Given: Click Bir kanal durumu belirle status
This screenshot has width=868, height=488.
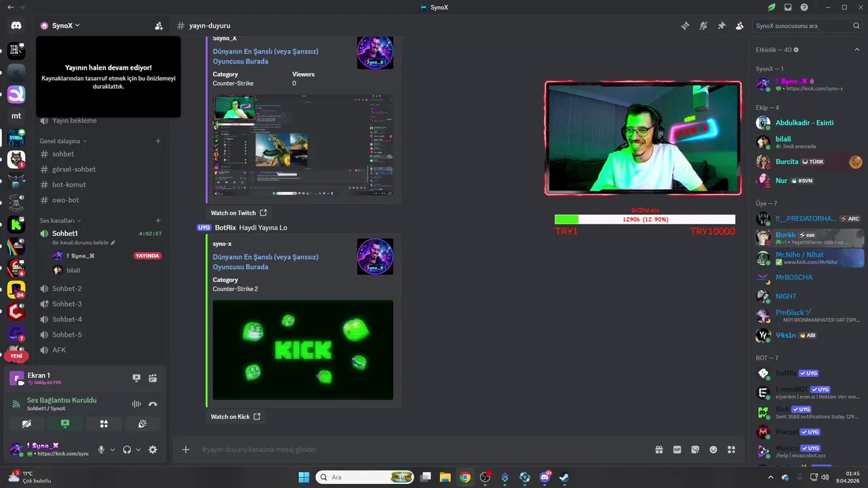Looking at the screenshot, I should (84, 243).
